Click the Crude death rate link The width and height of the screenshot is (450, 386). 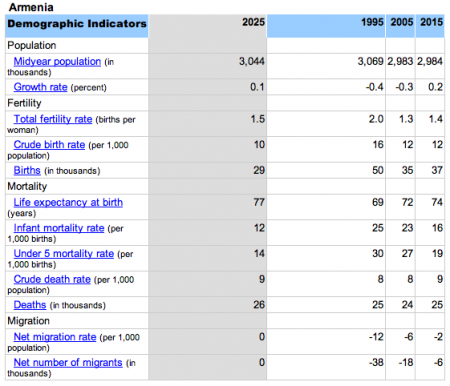pos(52,279)
